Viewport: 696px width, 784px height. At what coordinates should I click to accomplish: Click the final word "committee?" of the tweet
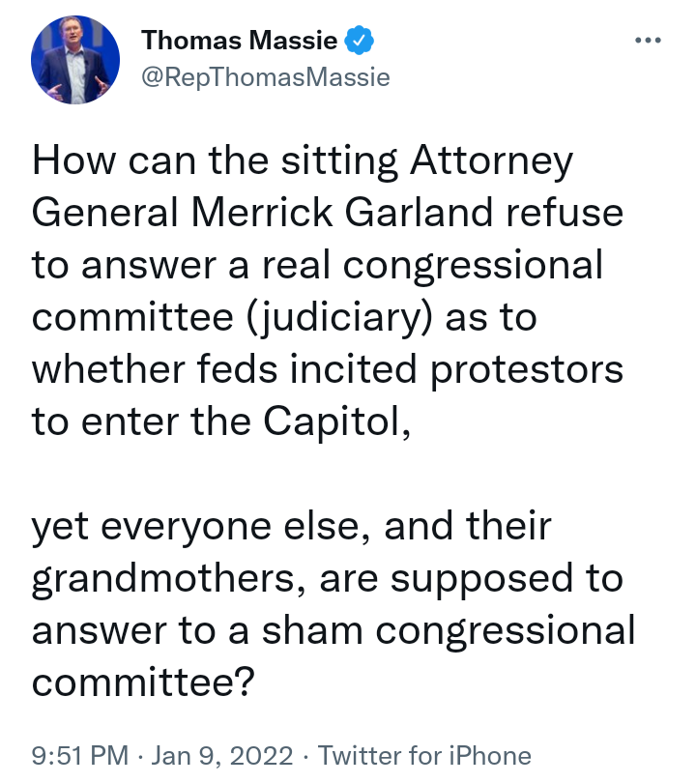(x=143, y=683)
